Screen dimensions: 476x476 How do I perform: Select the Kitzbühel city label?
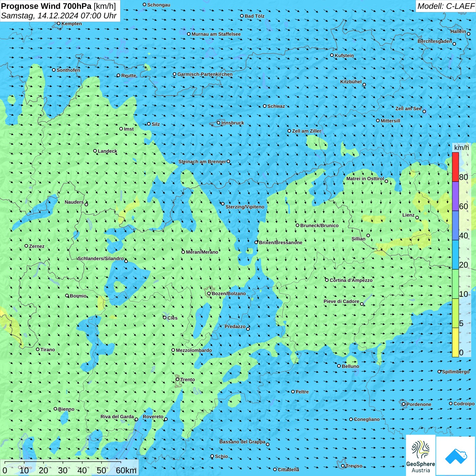pos(351,82)
